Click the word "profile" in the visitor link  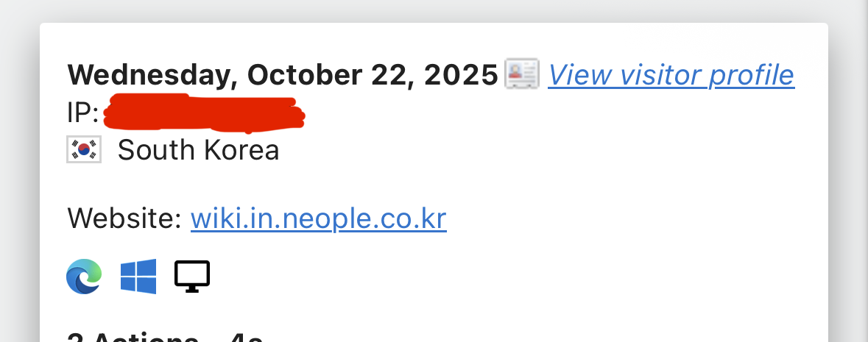coord(751,74)
